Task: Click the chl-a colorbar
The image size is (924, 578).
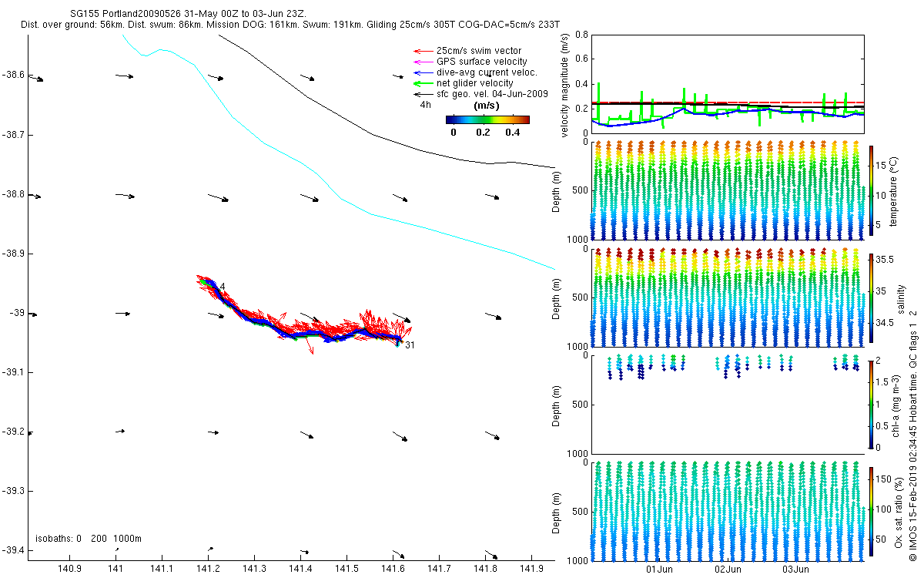Action: click(871, 403)
